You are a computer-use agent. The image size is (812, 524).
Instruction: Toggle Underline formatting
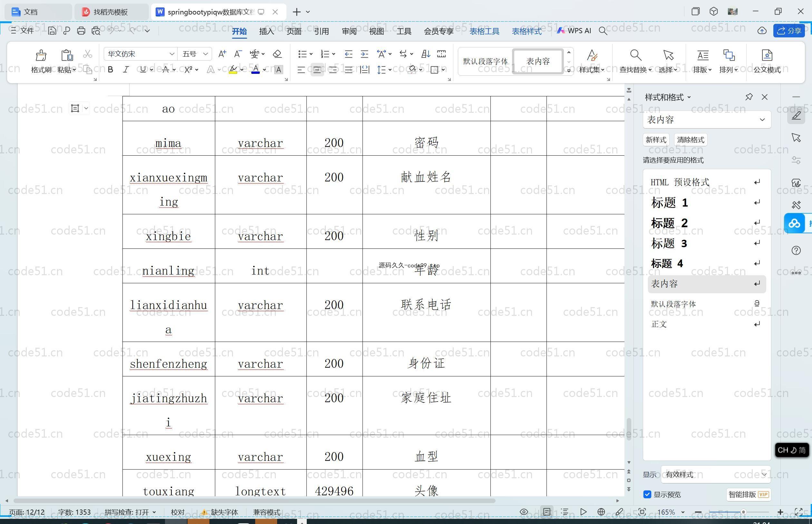point(143,70)
